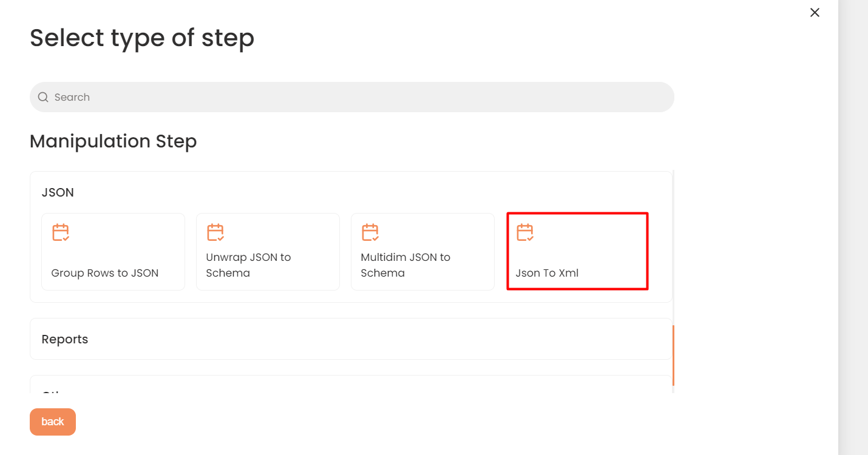Close the Select type of step dialog
Screen dimensions: 868x455
coord(815,13)
